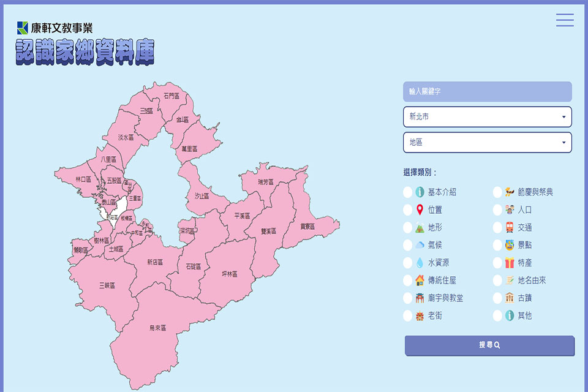The height and width of the screenshot is (392, 588).
Task: Click the mountain icon for 地形
Action: click(420, 228)
